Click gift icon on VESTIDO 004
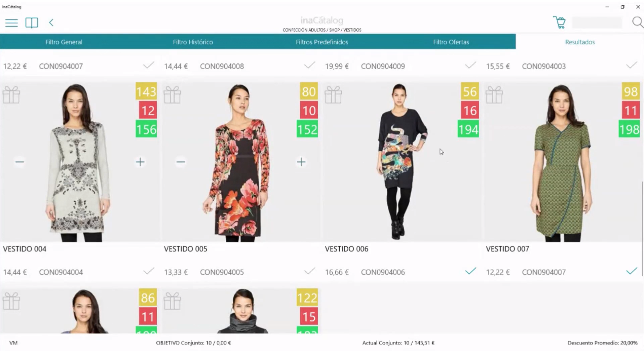This screenshot has width=644, height=351. [11, 95]
